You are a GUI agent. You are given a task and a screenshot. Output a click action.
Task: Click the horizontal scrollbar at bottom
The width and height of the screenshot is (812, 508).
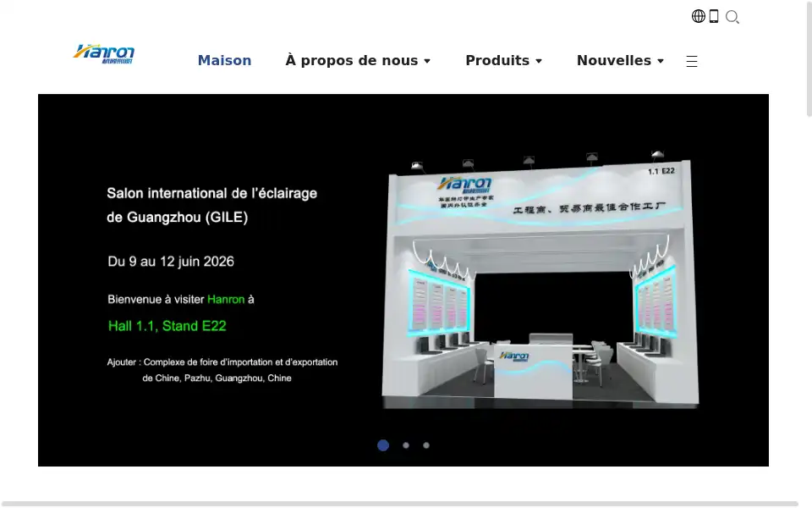pyautogui.click(x=398, y=503)
